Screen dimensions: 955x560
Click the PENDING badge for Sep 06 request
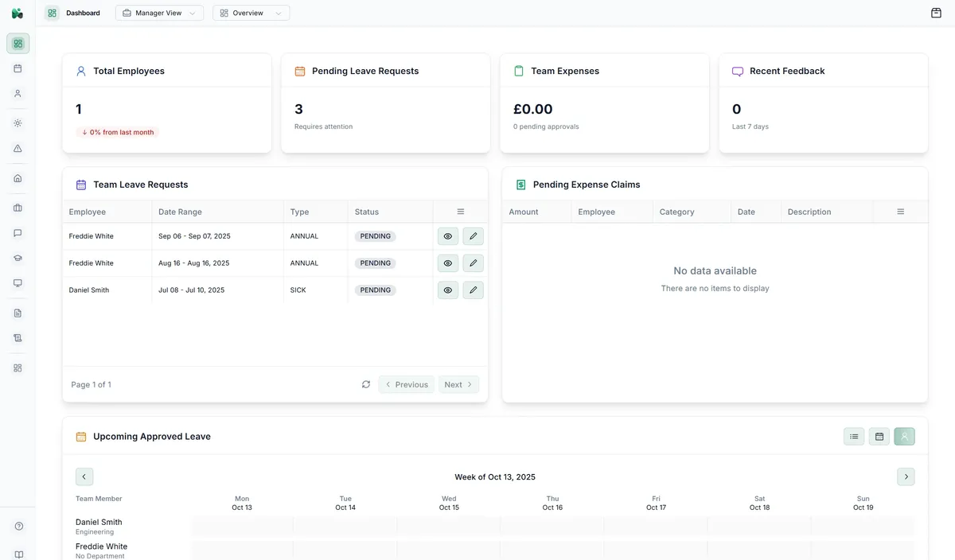pos(376,236)
